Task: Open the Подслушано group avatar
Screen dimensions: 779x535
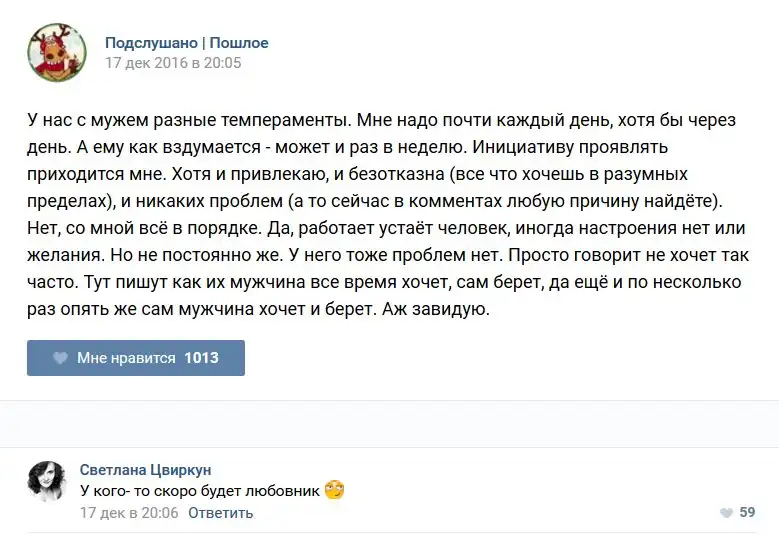Action: [x=56, y=52]
